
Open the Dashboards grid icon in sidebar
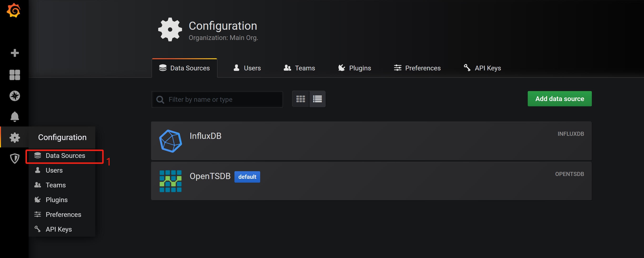point(15,75)
